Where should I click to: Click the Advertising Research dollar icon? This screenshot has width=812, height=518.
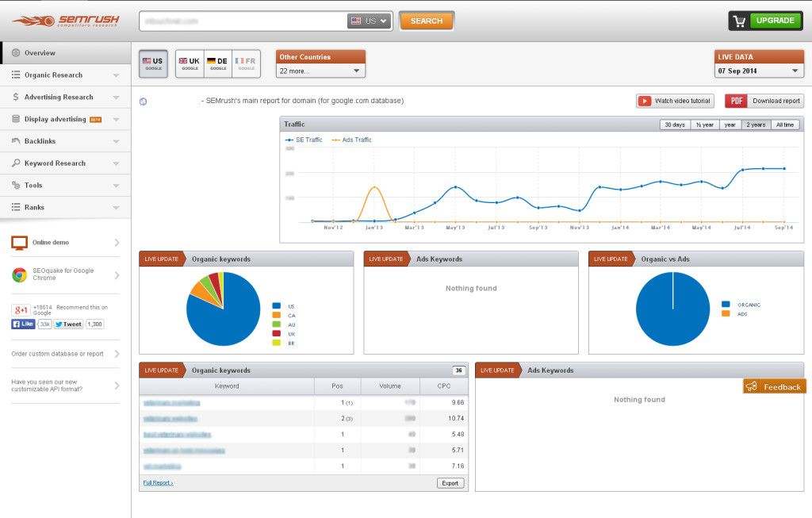click(x=16, y=97)
